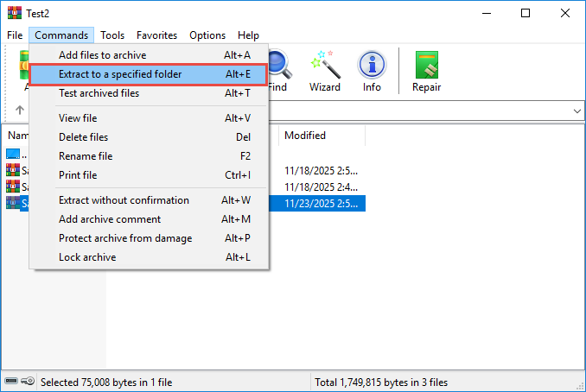Select the first archive dated 11/18/2025 2:5...
The height and width of the screenshot is (392, 586).
point(13,170)
